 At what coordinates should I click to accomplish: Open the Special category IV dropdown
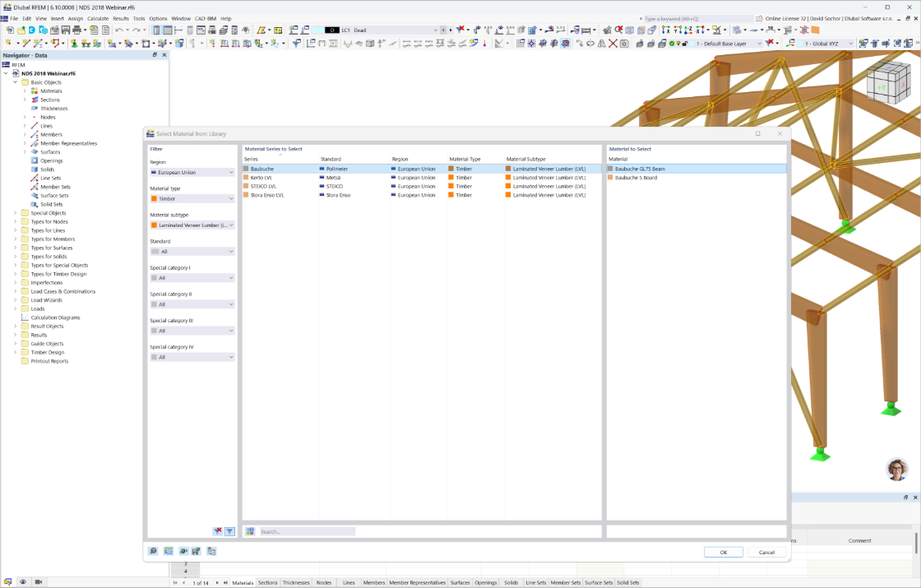192,357
